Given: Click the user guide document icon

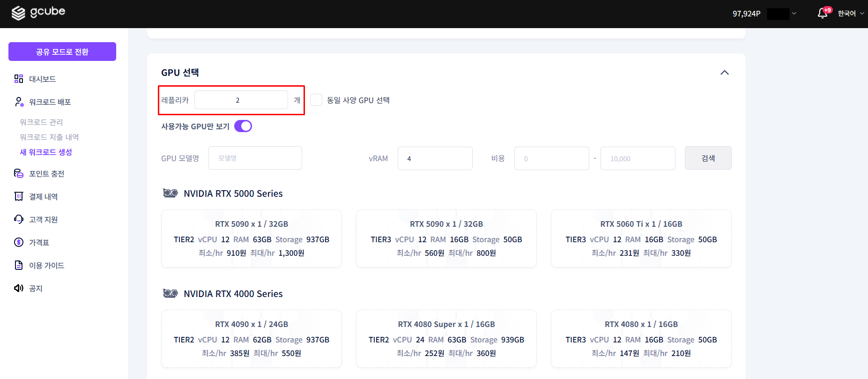Looking at the screenshot, I should point(19,265).
